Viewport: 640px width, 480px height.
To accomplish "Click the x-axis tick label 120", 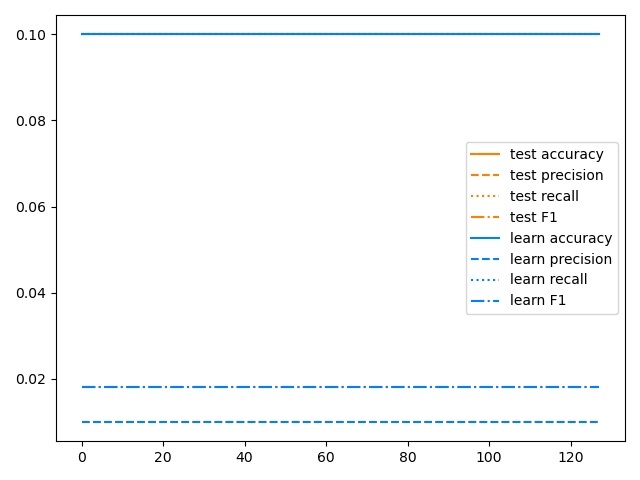I will pyautogui.click(x=571, y=458).
